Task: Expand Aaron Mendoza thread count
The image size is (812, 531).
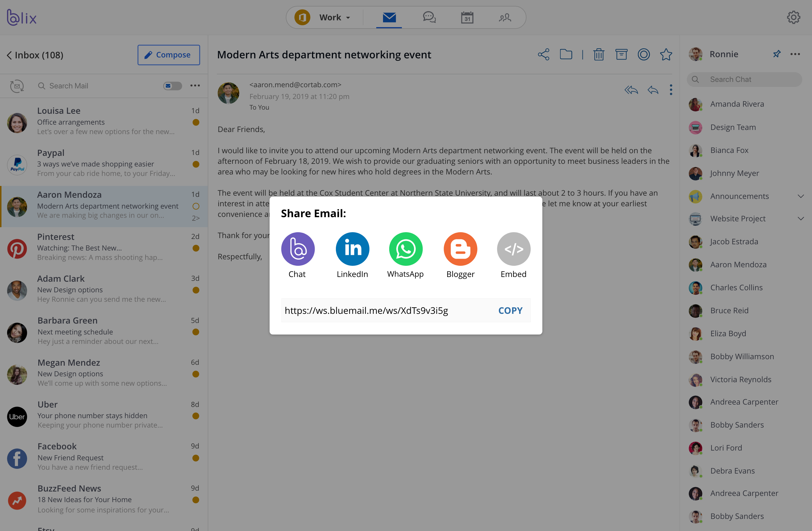Action: pyautogui.click(x=196, y=218)
